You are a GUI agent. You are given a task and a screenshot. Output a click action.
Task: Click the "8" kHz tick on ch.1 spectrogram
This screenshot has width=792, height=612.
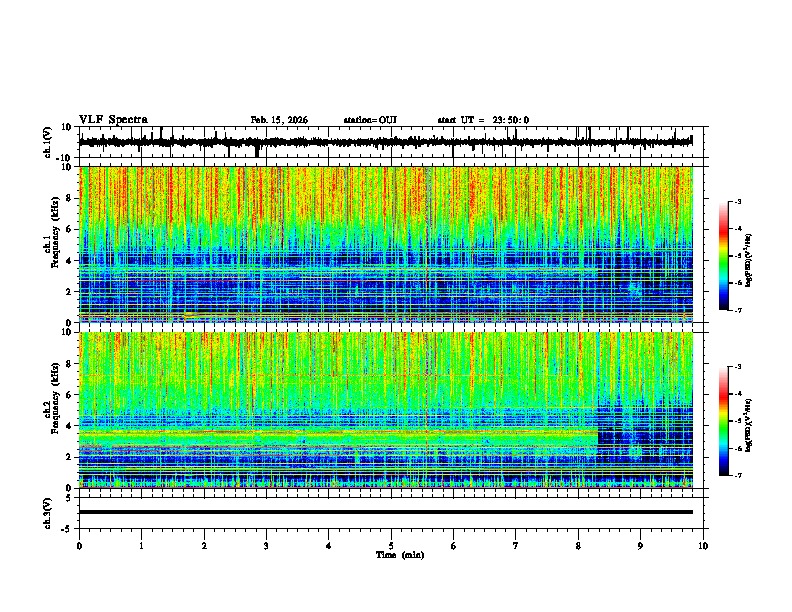[69, 198]
